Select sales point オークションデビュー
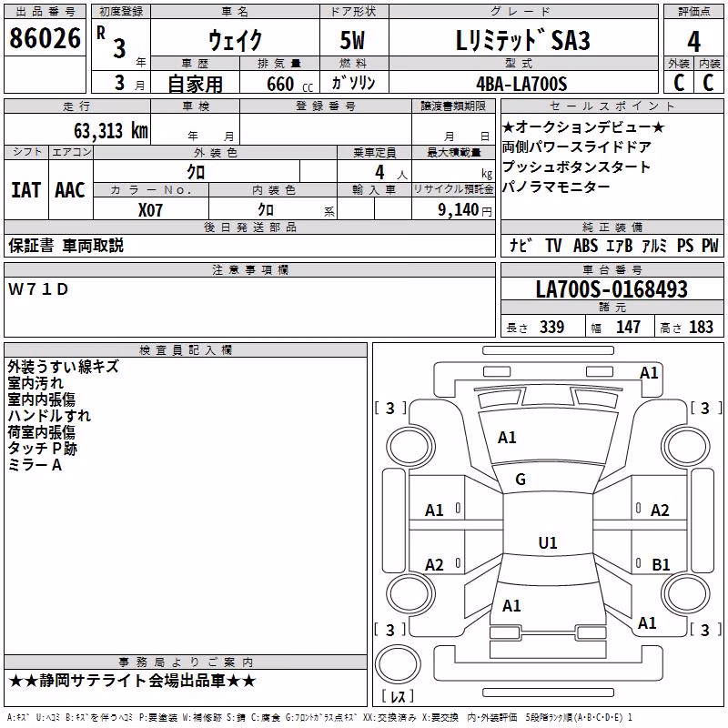Image resolution: width=728 pixels, height=728 pixels. click(x=583, y=126)
